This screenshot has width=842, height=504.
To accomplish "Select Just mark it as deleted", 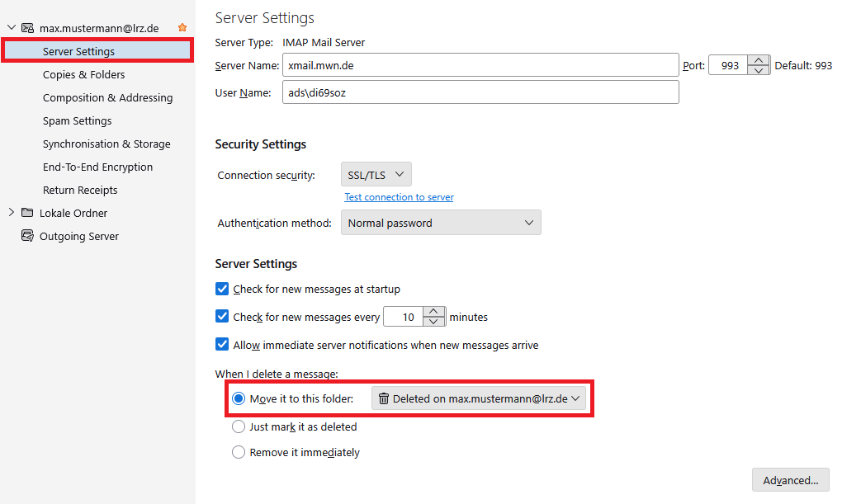I will [239, 426].
